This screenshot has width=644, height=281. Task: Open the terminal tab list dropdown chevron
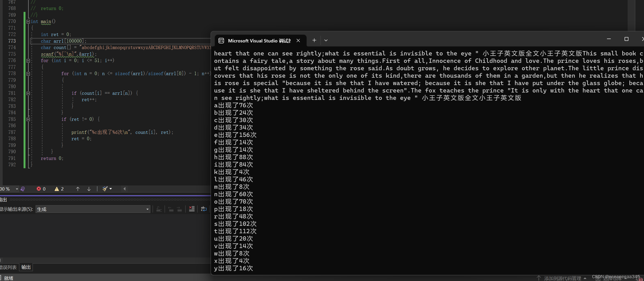(x=326, y=40)
